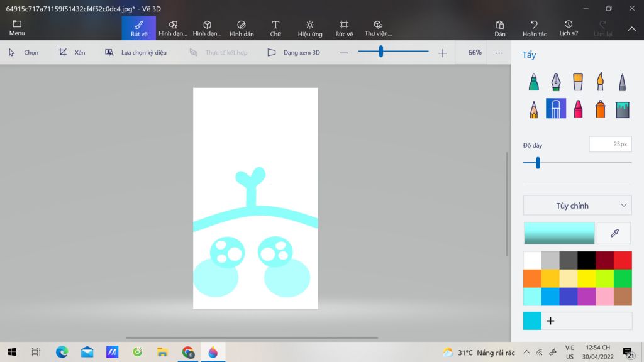This screenshot has width=644, height=362.
Task: Open File Explorer from the taskbar
Action: coord(163,352)
